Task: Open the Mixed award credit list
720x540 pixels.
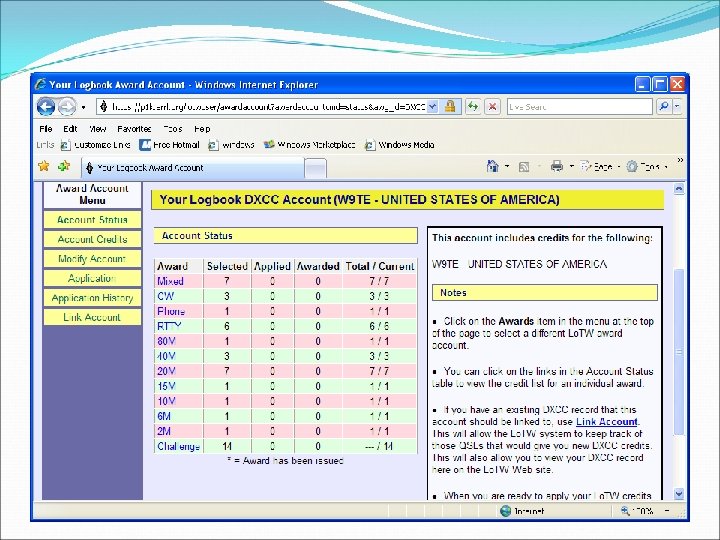Action: click(170, 281)
